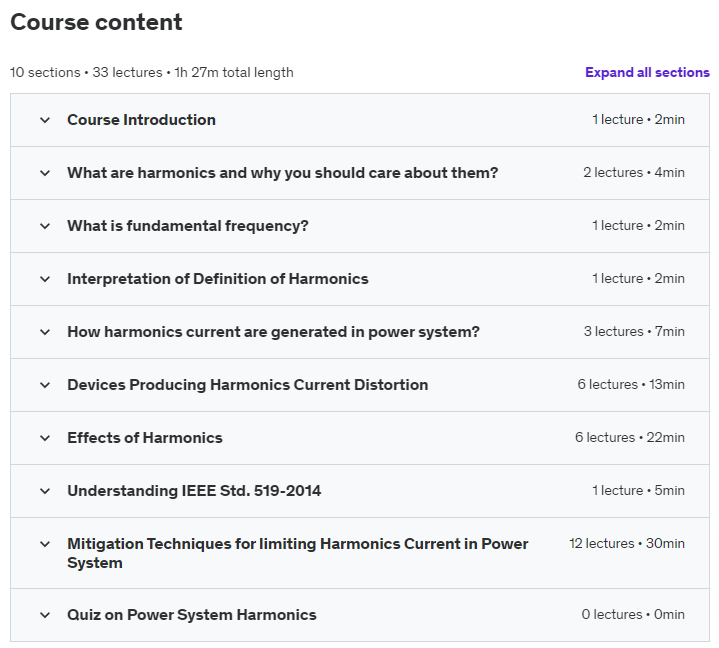Click the Course content heading

(x=96, y=22)
